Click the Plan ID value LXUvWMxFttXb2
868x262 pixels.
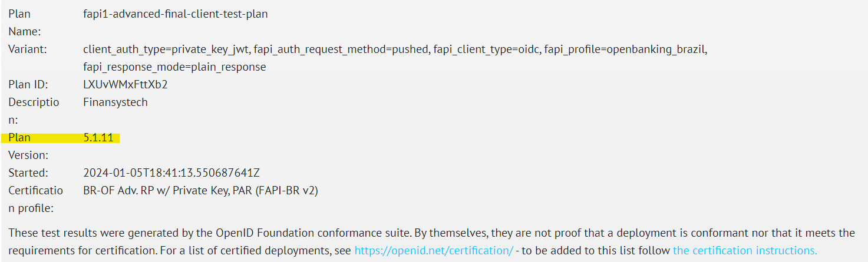click(126, 84)
